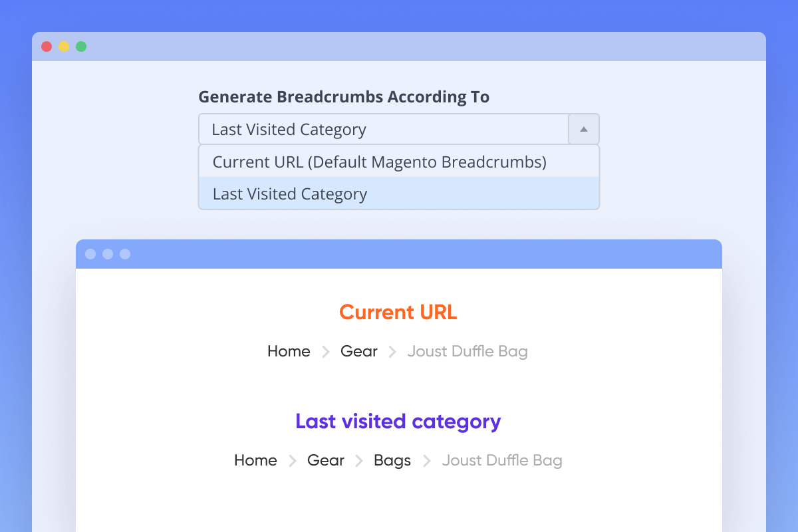
Task: Click the yellow traffic light dot on outer window
Action: click(x=63, y=47)
